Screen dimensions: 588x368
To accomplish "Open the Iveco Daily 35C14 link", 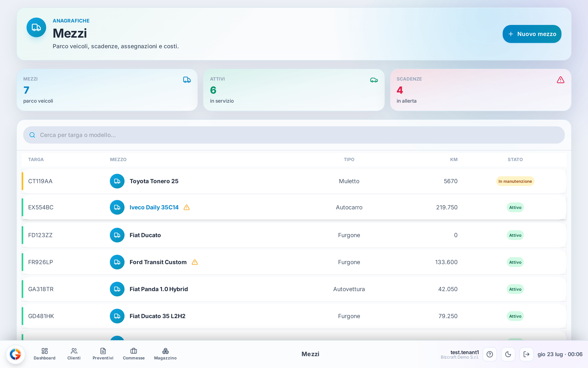I will coord(154,207).
